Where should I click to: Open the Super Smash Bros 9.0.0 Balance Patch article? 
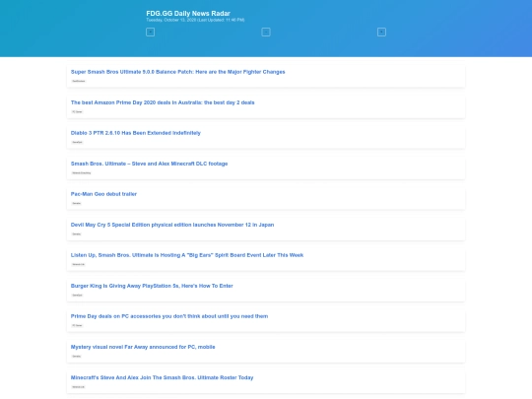[177, 72]
